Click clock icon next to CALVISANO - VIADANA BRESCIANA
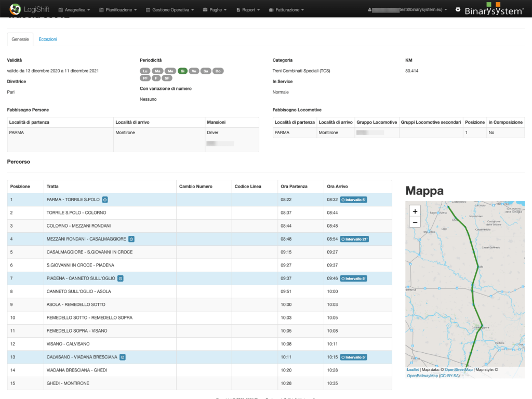 [x=123, y=357]
